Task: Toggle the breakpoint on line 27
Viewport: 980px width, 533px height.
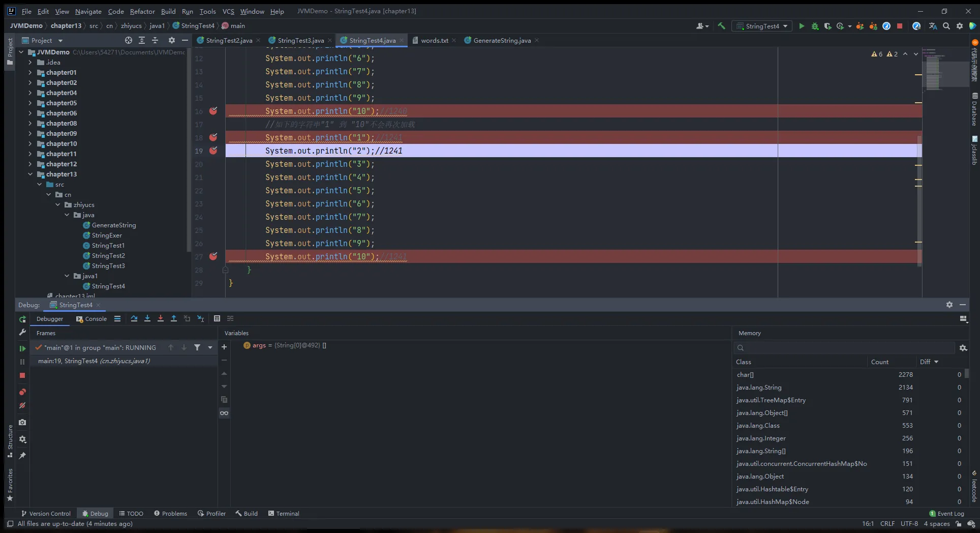Action: tap(213, 256)
